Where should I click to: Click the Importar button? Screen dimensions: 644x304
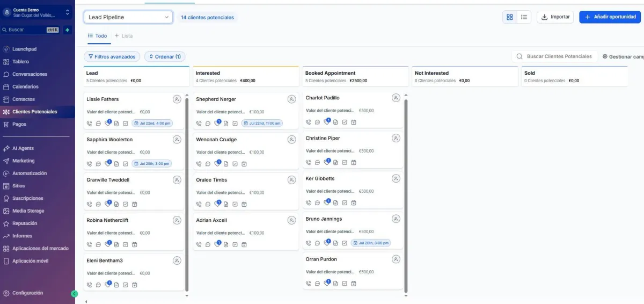point(555,17)
